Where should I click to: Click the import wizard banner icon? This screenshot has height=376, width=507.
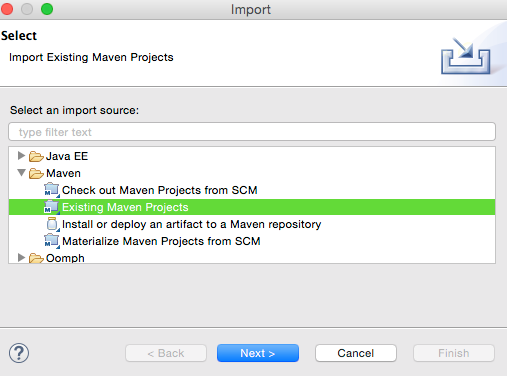466,56
